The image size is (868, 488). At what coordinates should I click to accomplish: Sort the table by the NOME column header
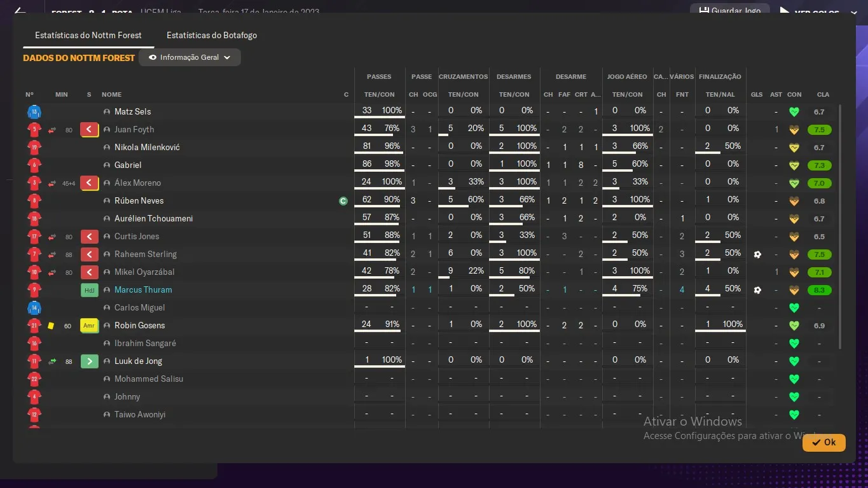point(111,95)
